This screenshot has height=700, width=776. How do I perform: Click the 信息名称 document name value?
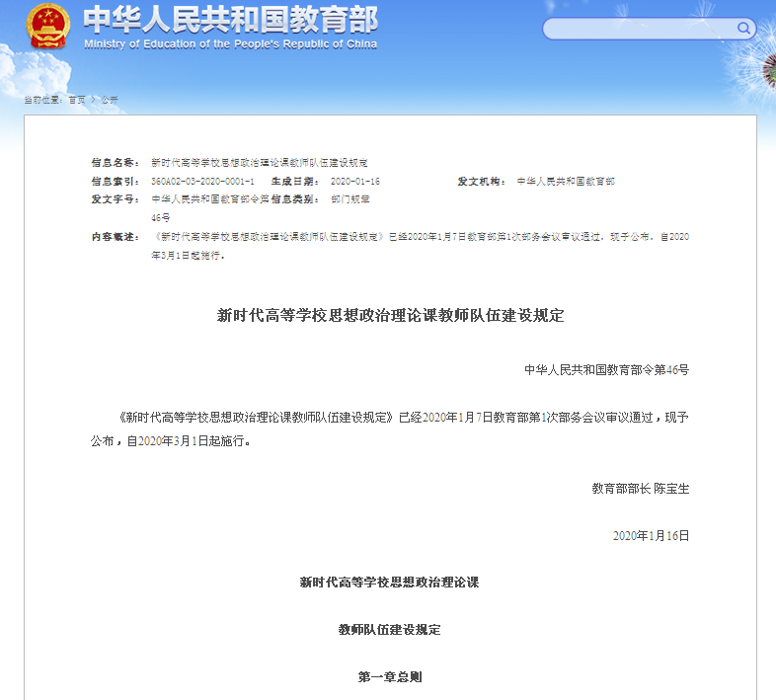tap(259, 162)
